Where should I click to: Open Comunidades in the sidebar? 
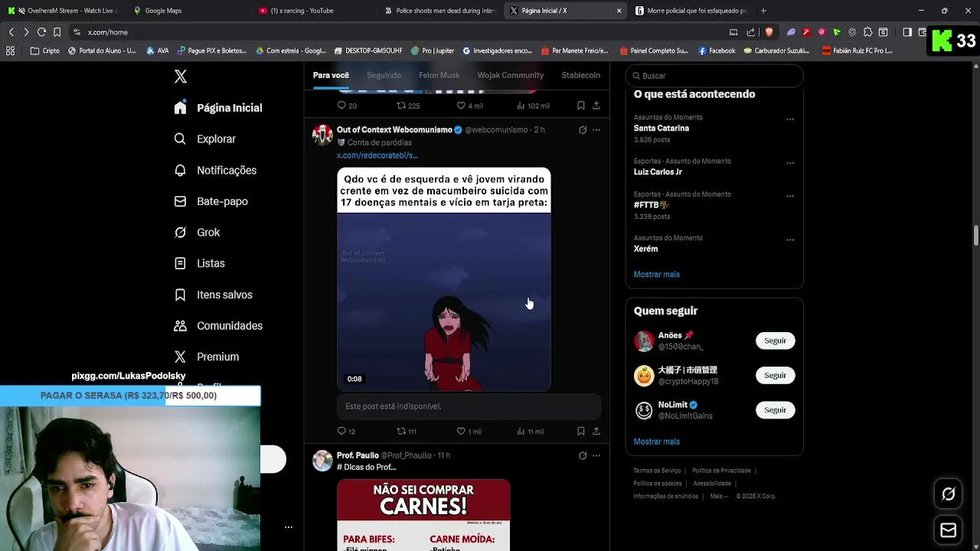point(218,326)
